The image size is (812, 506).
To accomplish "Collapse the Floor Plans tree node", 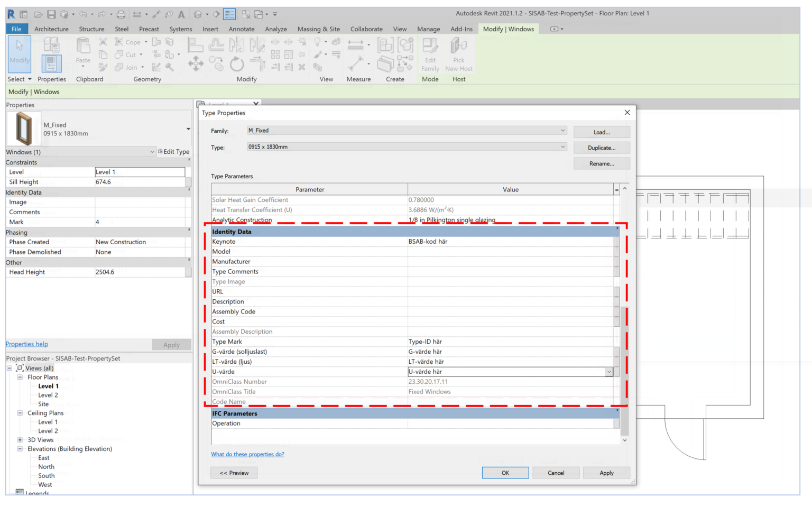I will tap(20, 377).
